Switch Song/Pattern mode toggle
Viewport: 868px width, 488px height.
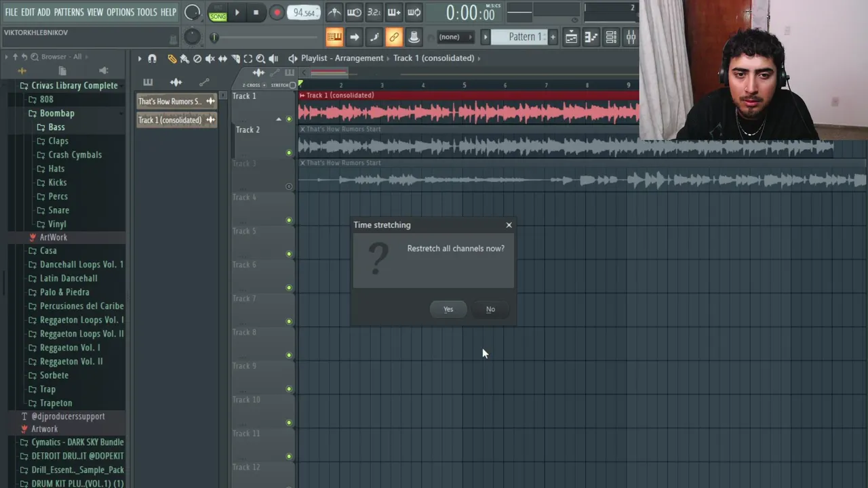pos(218,12)
